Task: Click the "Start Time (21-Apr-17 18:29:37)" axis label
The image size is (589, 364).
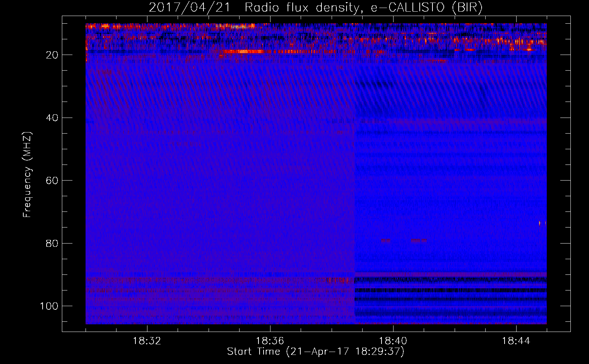Action: pos(316,352)
